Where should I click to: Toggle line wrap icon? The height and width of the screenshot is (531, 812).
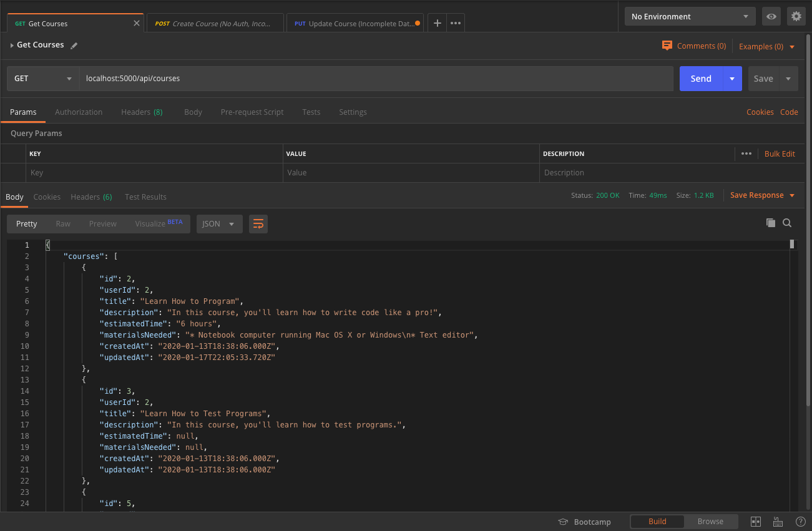coord(258,224)
